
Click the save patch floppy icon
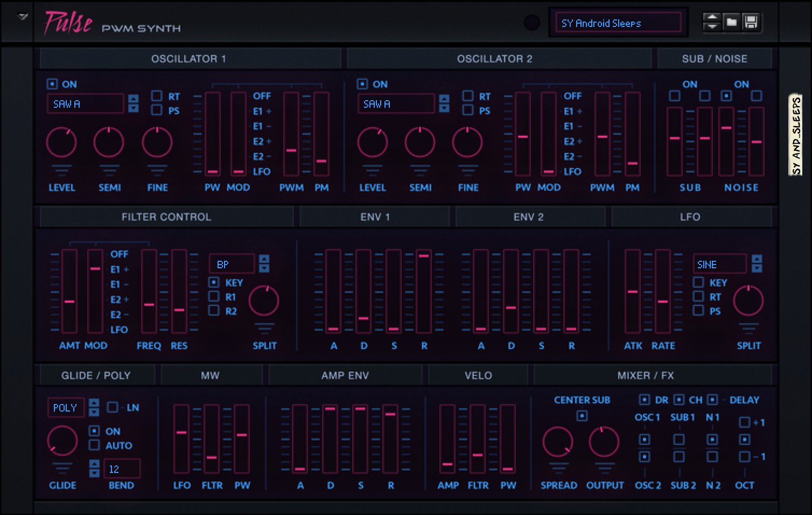click(x=751, y=22)
